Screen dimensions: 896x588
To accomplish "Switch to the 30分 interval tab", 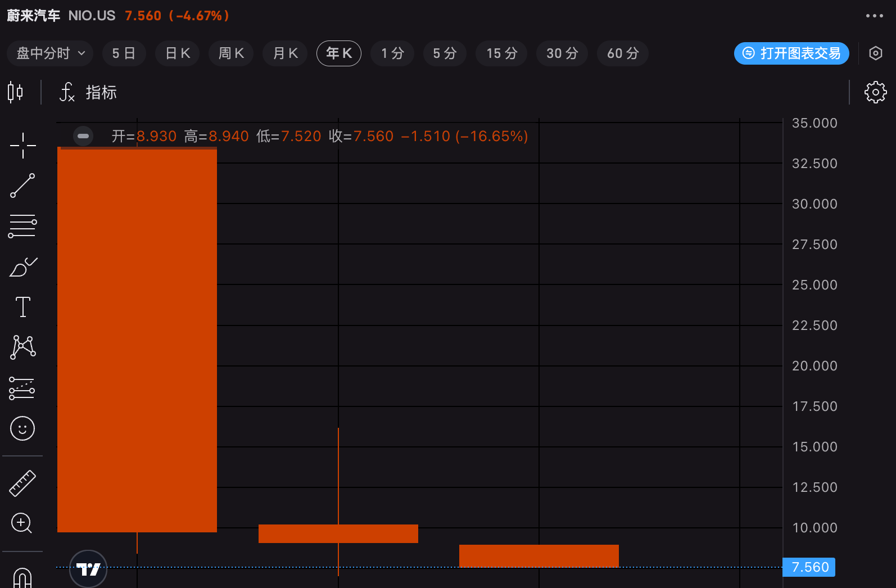I will [562, 53].
